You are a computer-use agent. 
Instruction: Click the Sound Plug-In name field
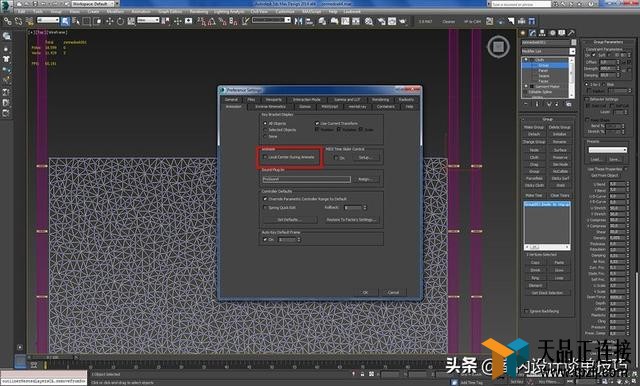307,179
